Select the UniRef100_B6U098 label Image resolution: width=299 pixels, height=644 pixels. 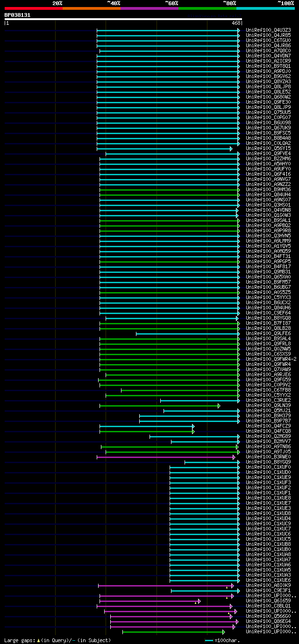[268, 122]
